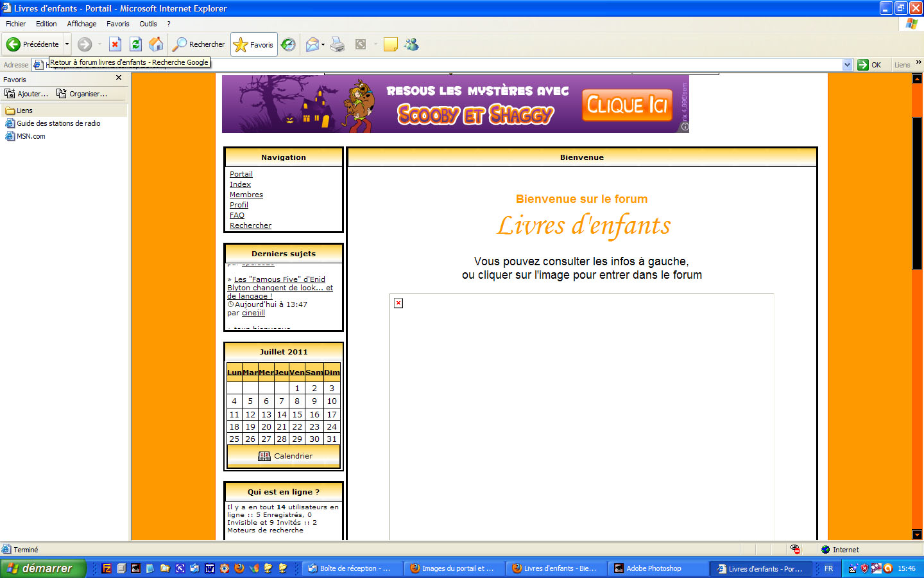
Task: Click the red security shield tray icon
Action: (x=864, y=568)
